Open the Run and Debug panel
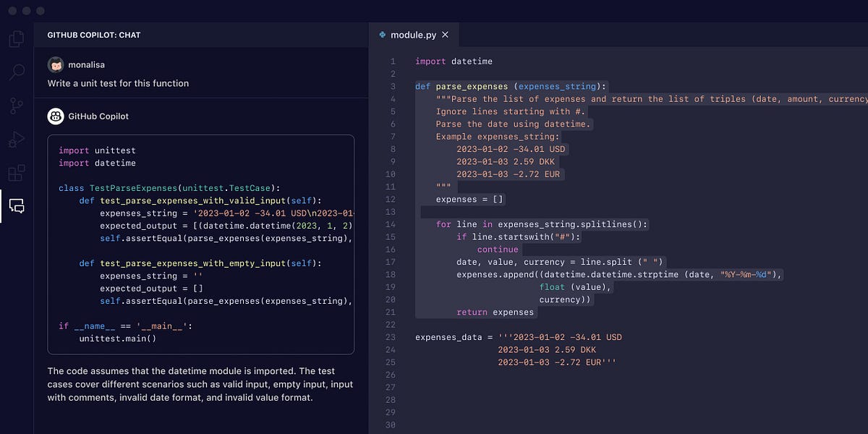Viewport: 868px width, 434px height. coord(16,140)
